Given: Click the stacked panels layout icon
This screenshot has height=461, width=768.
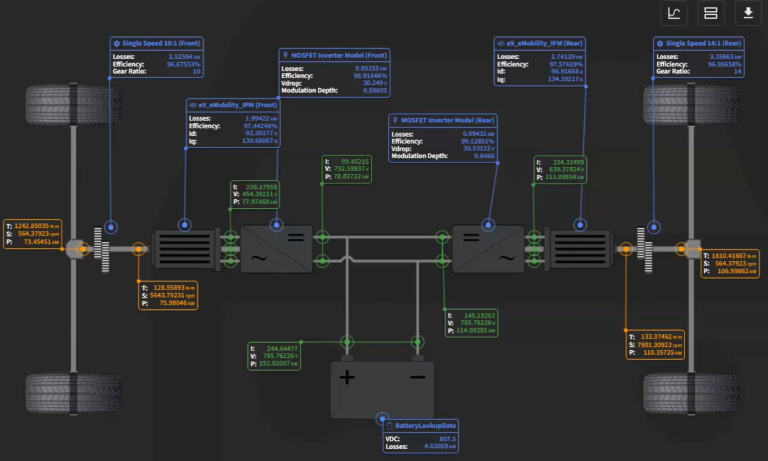Looking at the screenshot, I should 711,14.
